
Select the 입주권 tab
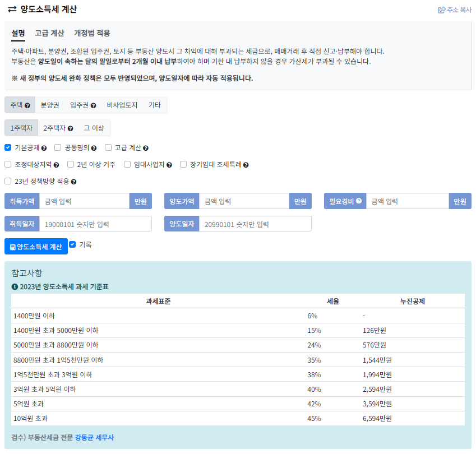(83, 105)
